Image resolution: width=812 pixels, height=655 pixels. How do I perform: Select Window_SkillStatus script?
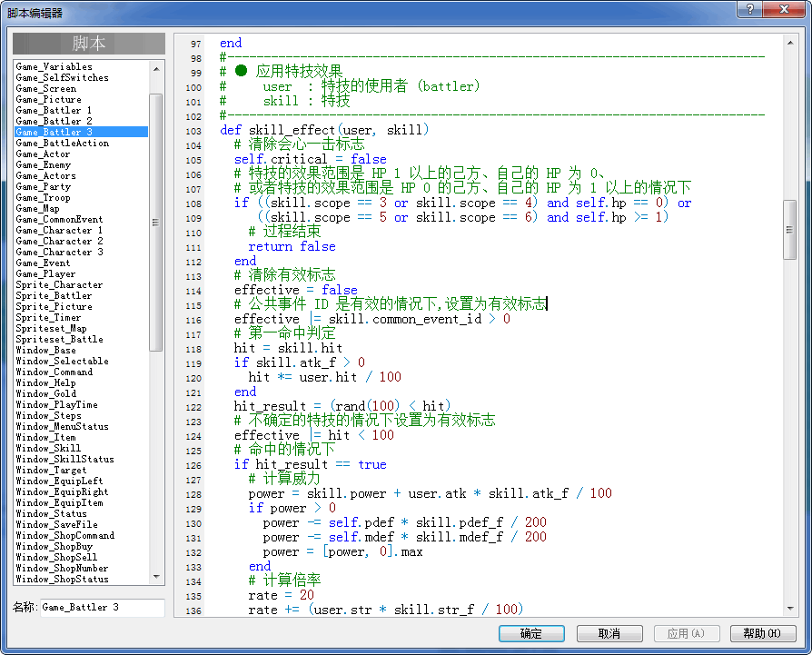coord(64,459)
